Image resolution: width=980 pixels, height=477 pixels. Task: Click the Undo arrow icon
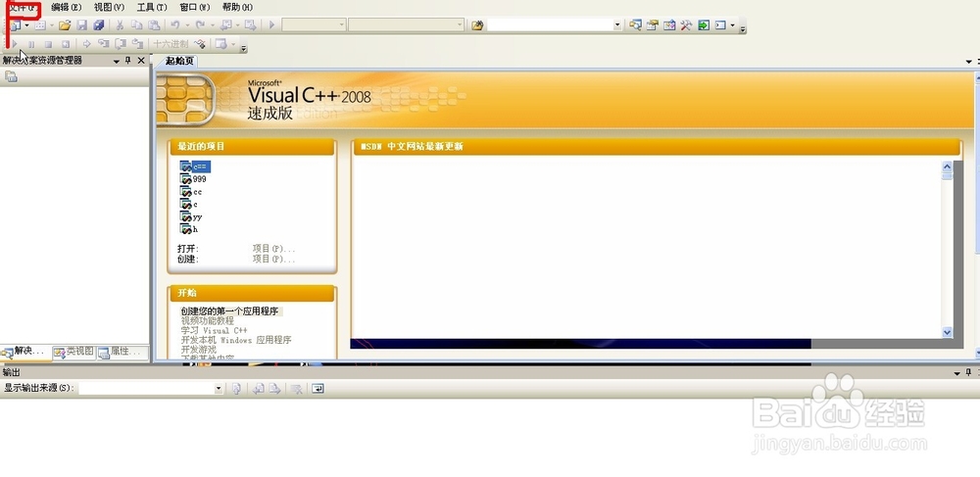[175, 25]
